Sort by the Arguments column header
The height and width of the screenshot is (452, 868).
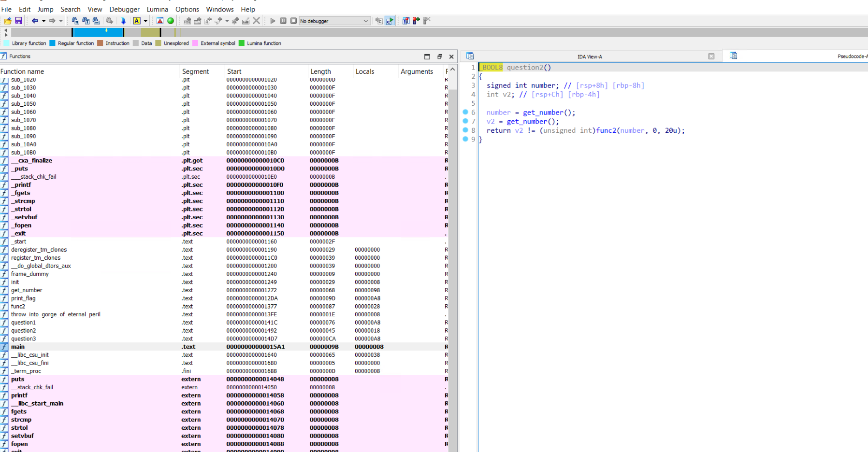point(420,71)
